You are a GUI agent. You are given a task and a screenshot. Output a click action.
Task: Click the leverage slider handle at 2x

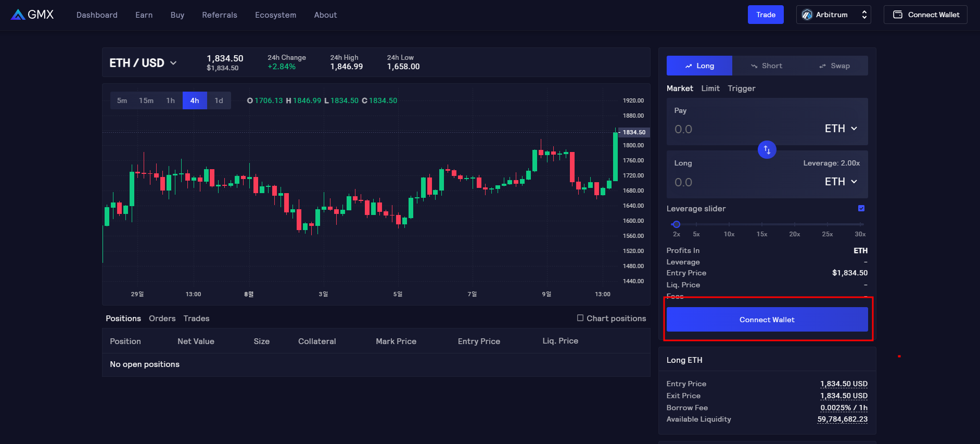click(677, 224)
